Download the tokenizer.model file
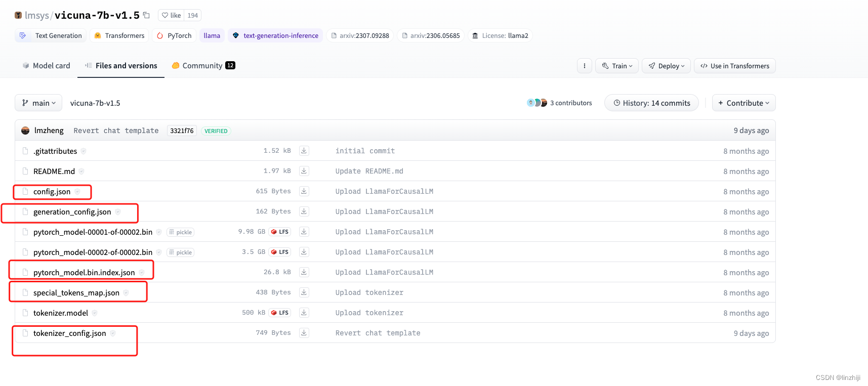Screen dimensions: 868x386 point(304,312)
